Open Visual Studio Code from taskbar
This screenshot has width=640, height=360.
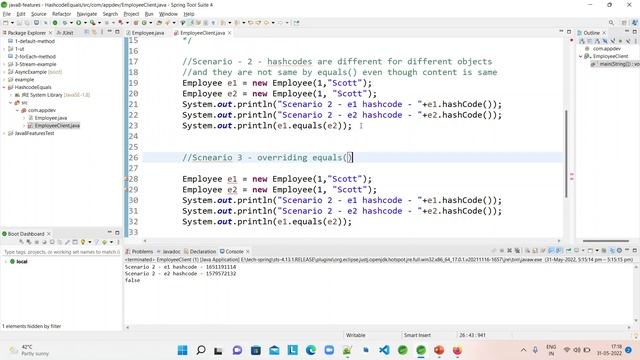coord(384,350)
